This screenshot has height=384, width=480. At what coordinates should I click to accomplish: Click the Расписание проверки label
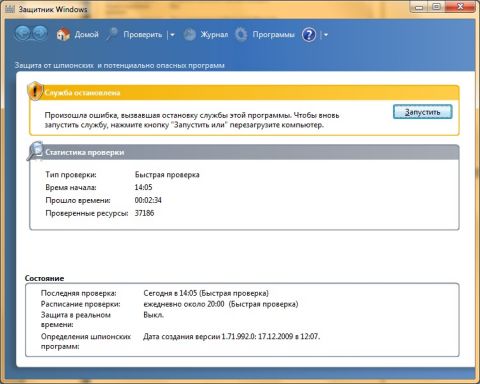[x=80, y=304]
